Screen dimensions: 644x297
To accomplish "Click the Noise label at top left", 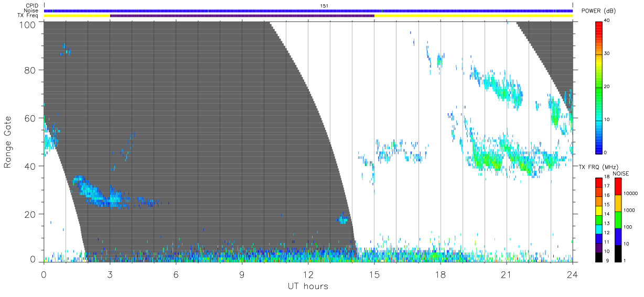I will pyautogui.click(x=31, y=10).
